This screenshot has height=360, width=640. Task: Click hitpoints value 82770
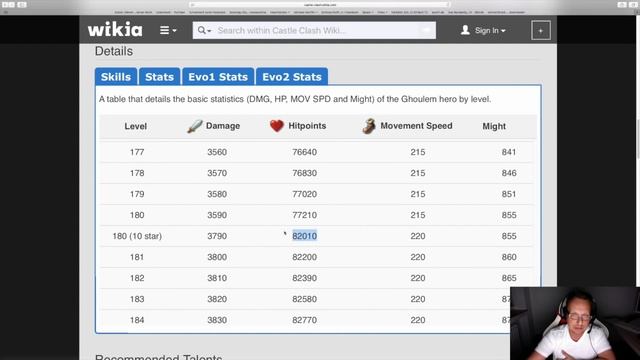click(x=304, y=320)
